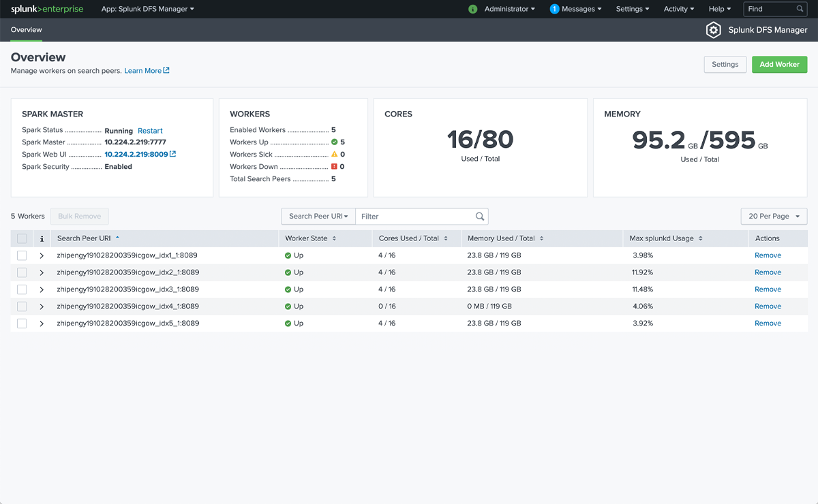Open the Learn More link

(143, 71)
